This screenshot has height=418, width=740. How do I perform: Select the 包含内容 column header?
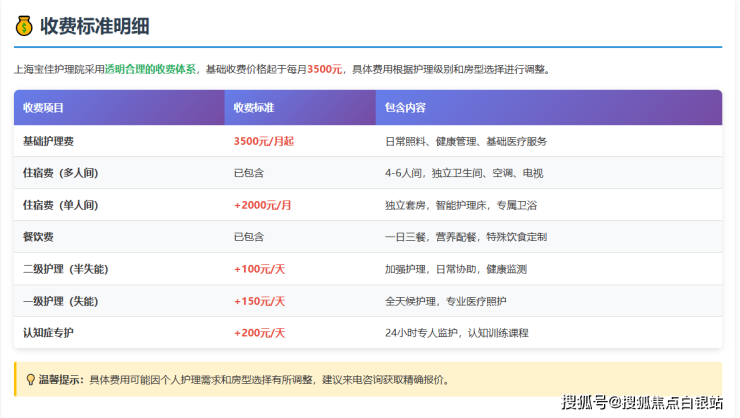click(x=405, y=107)
